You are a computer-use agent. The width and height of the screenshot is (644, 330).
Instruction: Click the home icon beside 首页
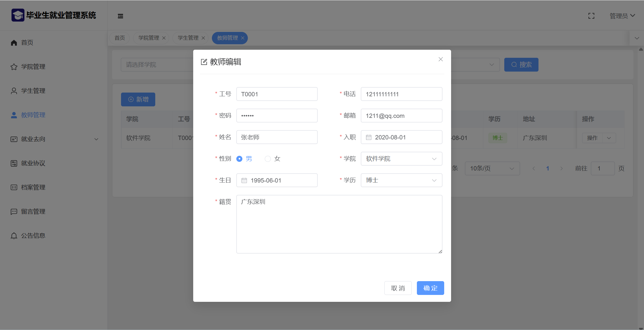14,43
